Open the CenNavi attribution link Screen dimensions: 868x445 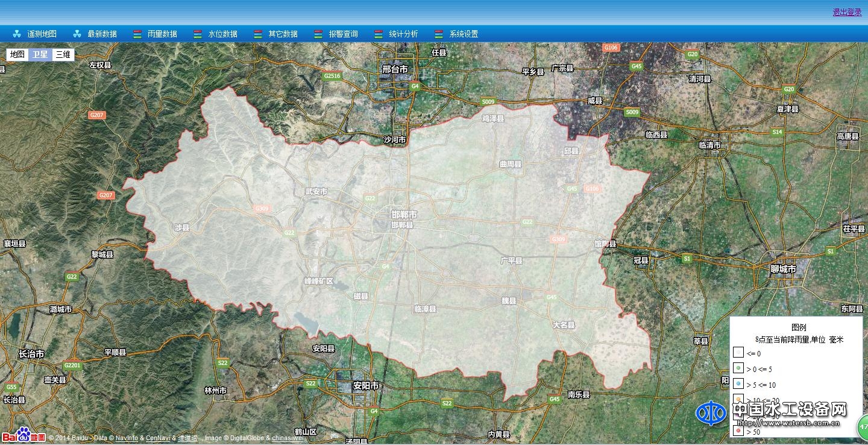158,438
